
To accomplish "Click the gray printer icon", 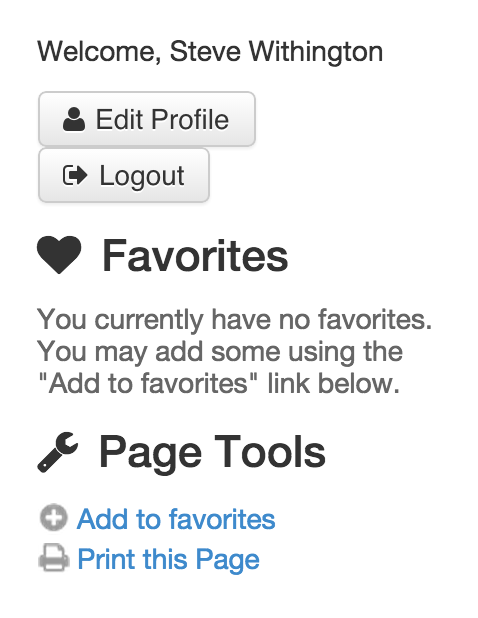I will pyautogui.click(x=54, y=558).
